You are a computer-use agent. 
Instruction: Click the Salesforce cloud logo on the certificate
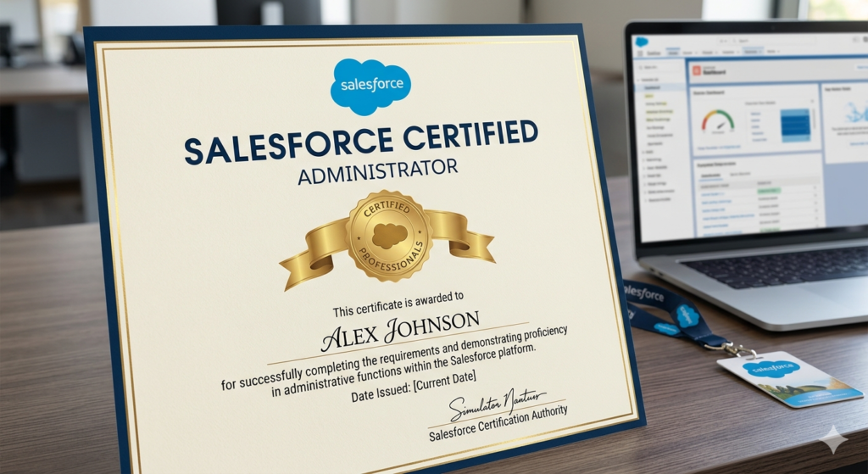370,86
